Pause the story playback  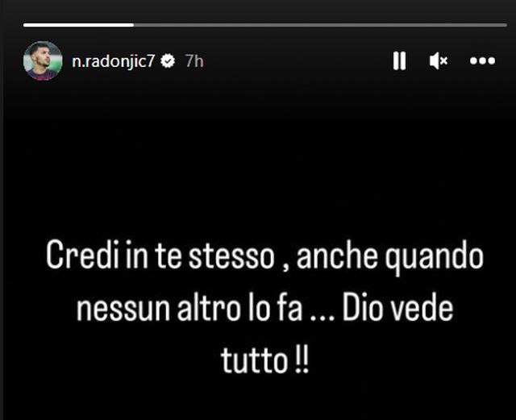400,61
